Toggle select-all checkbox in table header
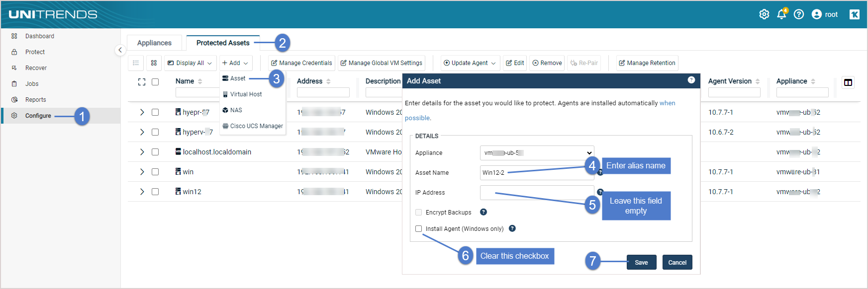 155,82
